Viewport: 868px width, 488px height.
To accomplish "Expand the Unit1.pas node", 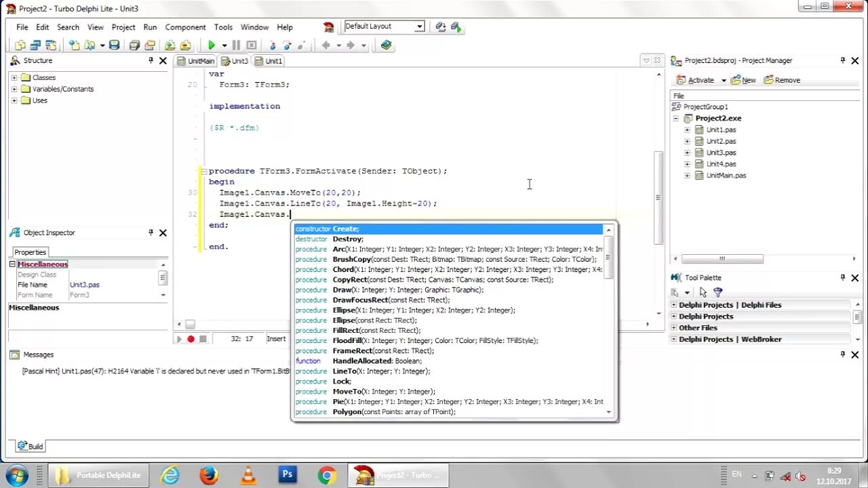I will (x=687, y=130).
